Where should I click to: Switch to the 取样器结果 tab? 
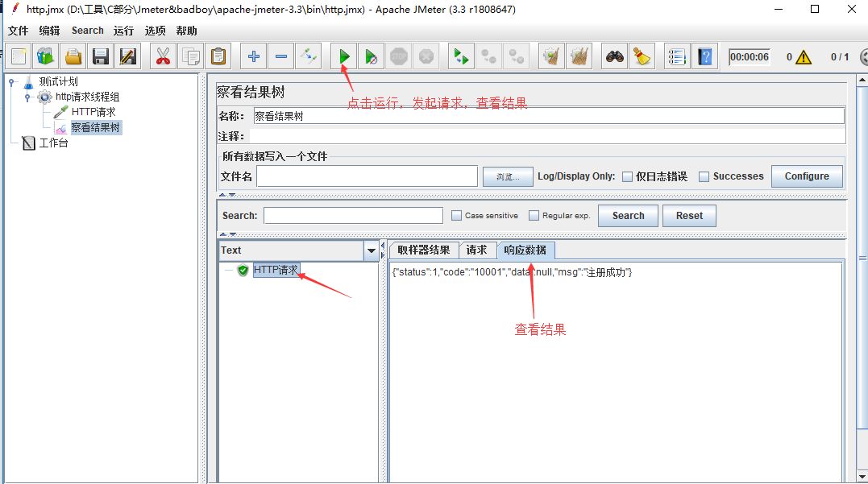click(423, 250)
